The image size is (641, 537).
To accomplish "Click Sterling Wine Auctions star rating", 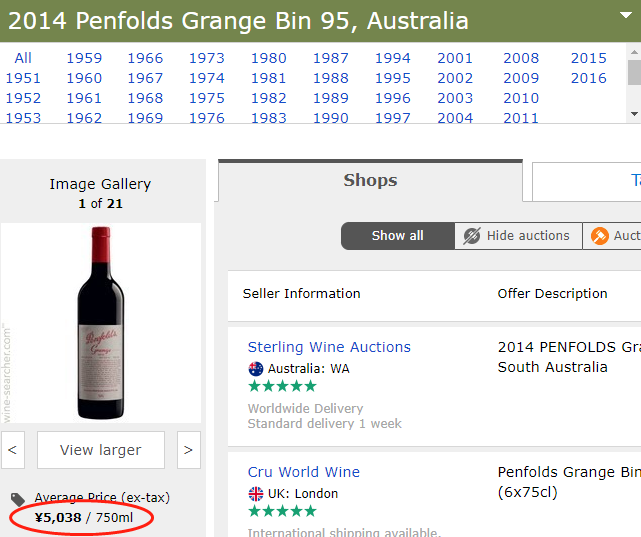I will (x=282, y=386).
